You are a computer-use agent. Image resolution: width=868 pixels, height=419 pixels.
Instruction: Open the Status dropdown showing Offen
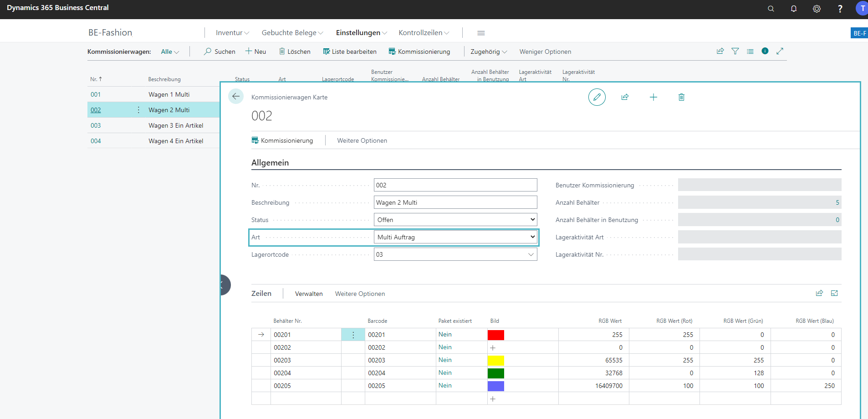pos(455,220)
